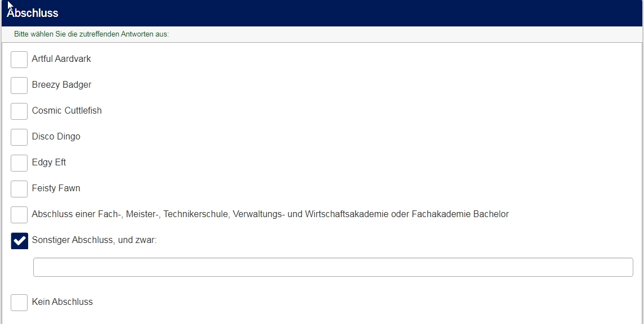Click the 'Breezy Badger' option label
Viewport: 644px width, 324px height.
(61, 85)
